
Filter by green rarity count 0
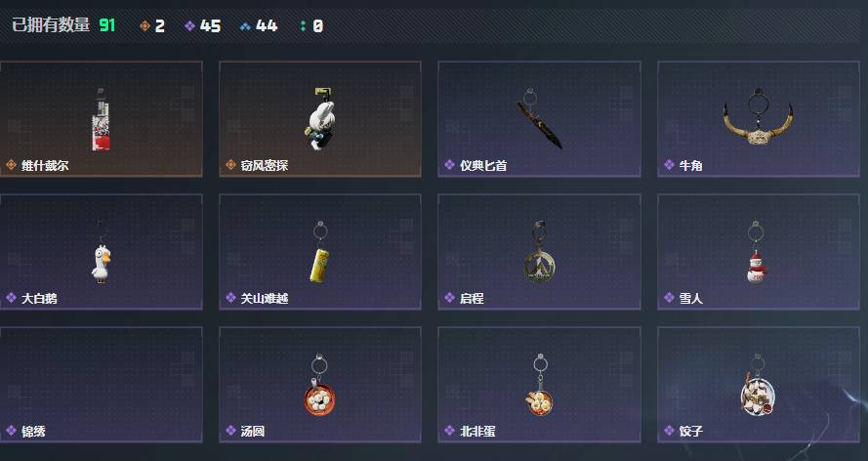311,25
